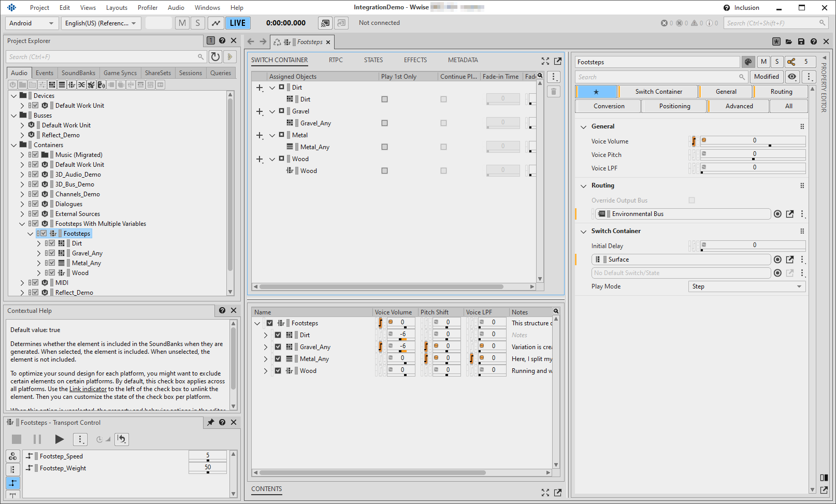Pin the Transport Control panel
The height and width of the screenshot is (504, 836).
click(211, 423)
